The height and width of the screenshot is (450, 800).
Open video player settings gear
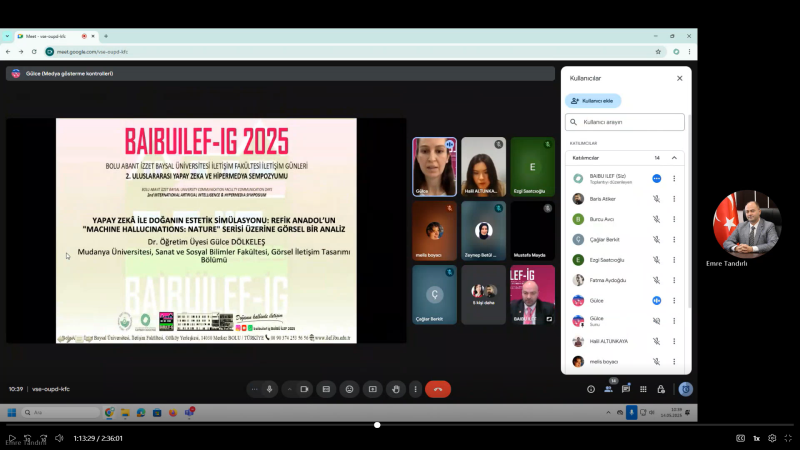[772, 438]
